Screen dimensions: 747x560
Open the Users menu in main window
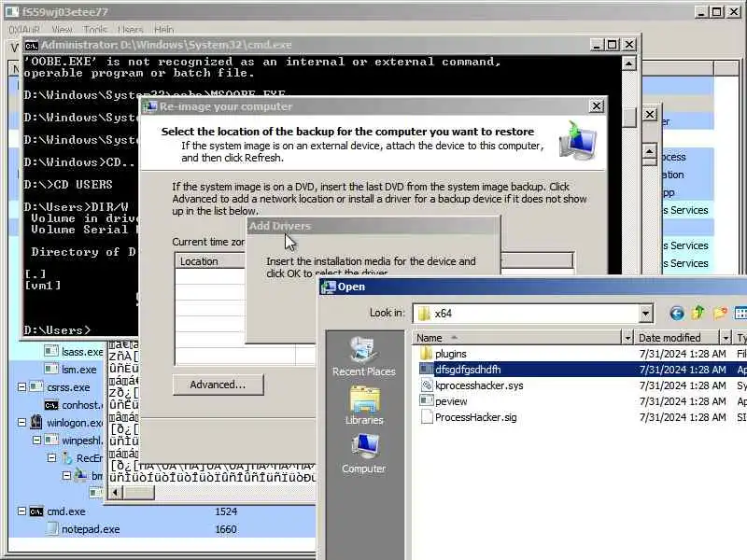point(130,30)
